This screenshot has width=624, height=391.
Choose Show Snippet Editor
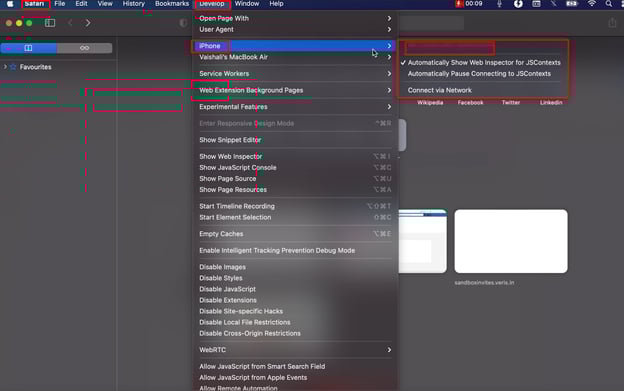pos(295,140)
